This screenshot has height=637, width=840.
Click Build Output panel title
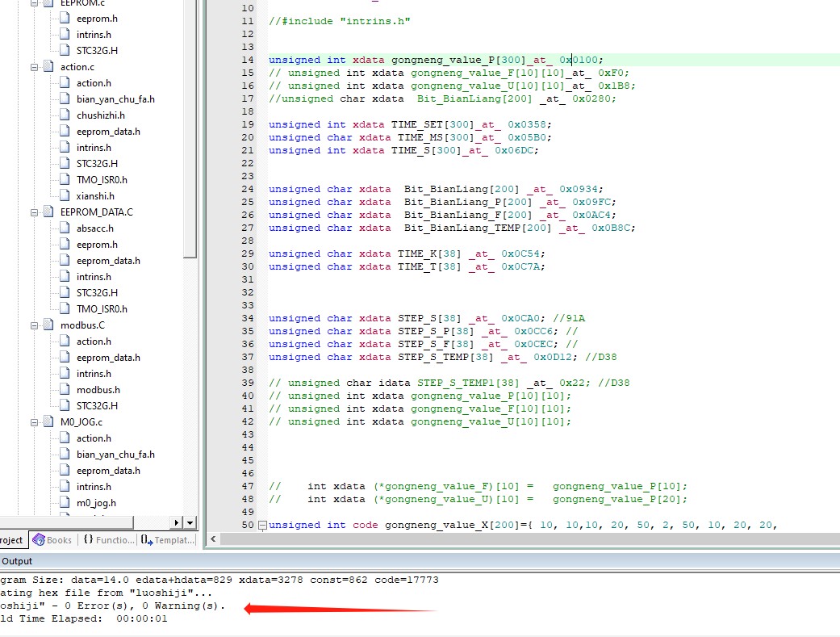click(16, 561)
